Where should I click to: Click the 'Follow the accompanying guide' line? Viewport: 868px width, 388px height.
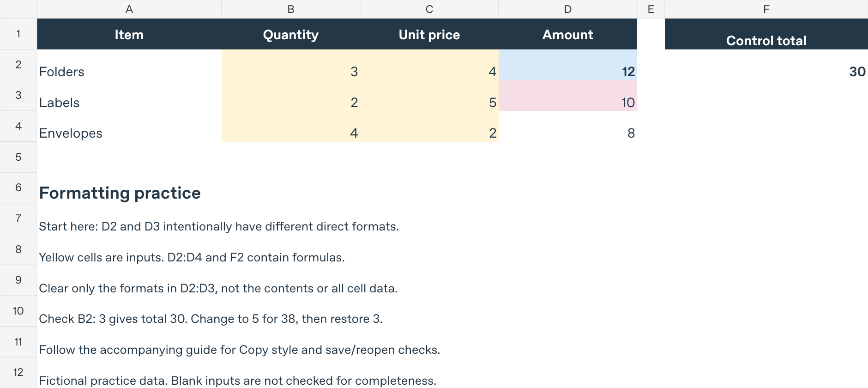[240, 350]
